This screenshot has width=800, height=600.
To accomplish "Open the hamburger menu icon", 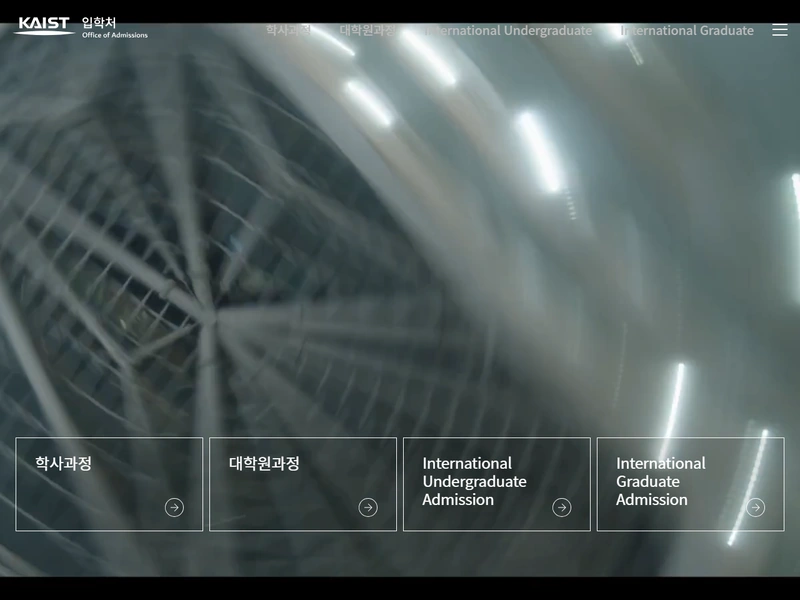I will (780, 30).
